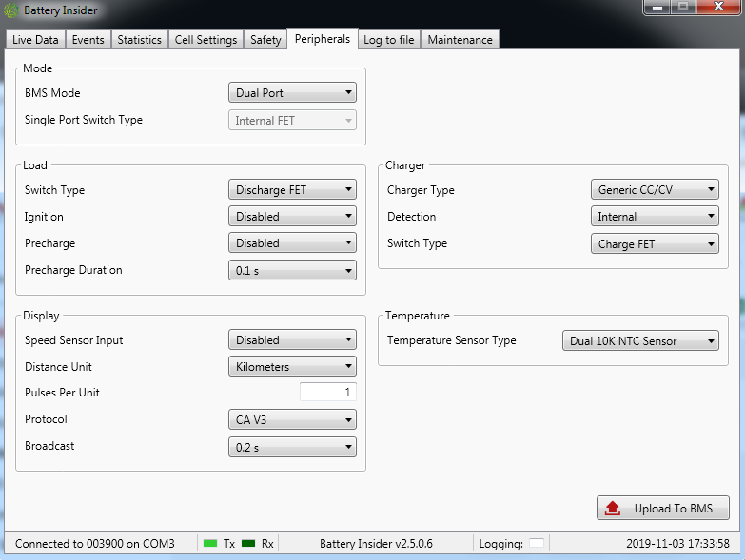The width and height of the screenshot is (745, 560).
Task: Open the Distance Unit dropdown
Action: coord(292,366)
